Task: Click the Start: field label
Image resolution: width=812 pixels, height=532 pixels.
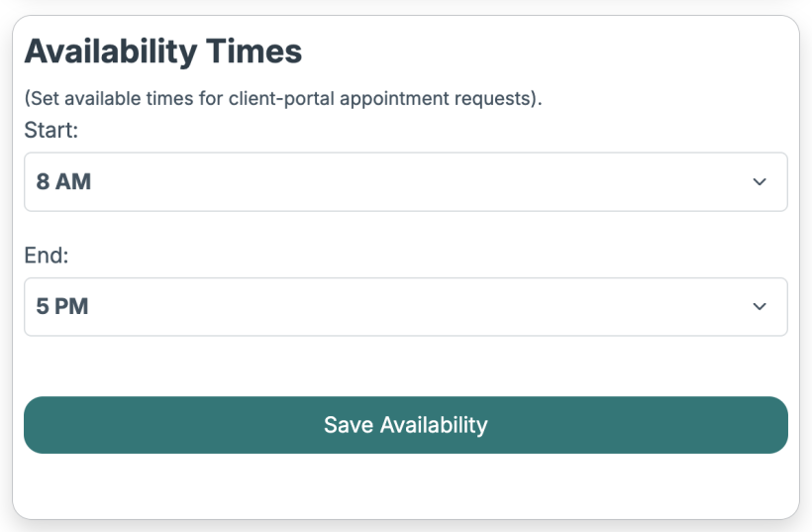Action: coord(51,131)
